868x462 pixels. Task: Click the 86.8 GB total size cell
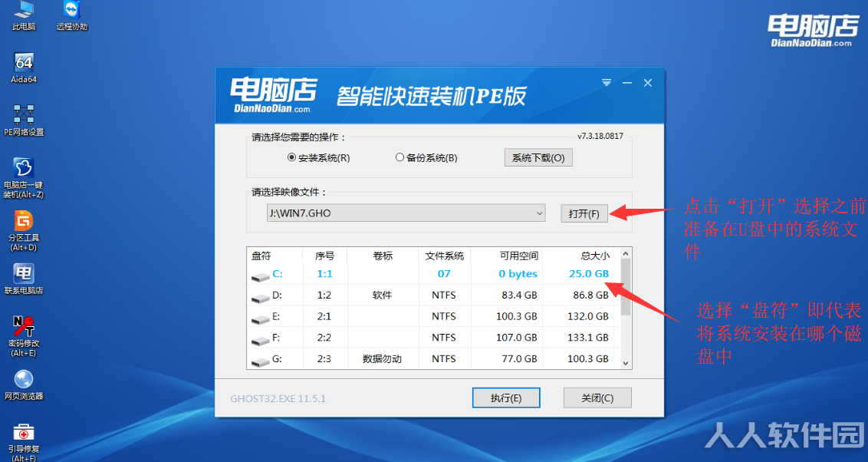click(x=590, y=295)
